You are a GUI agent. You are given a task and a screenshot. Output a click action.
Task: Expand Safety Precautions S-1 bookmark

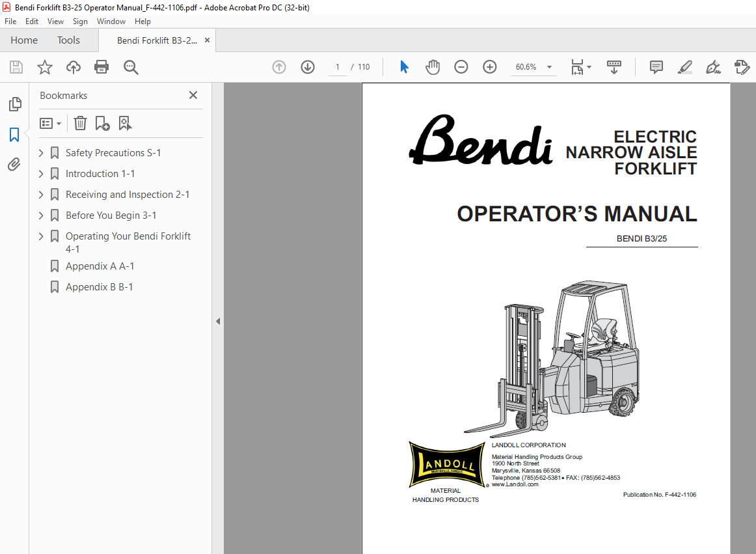pos(41,153)
